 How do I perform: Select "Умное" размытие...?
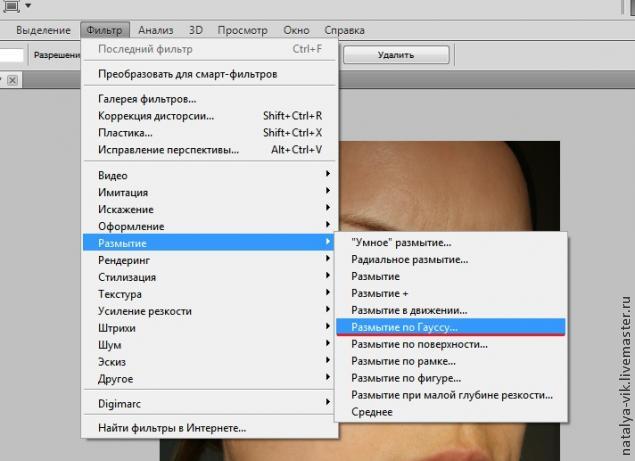(x=451, y=243)
